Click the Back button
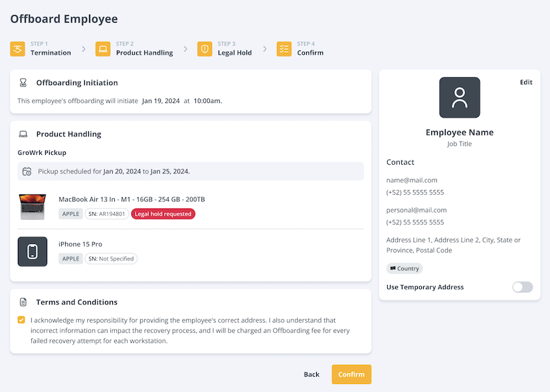 [x=312, y=375]
